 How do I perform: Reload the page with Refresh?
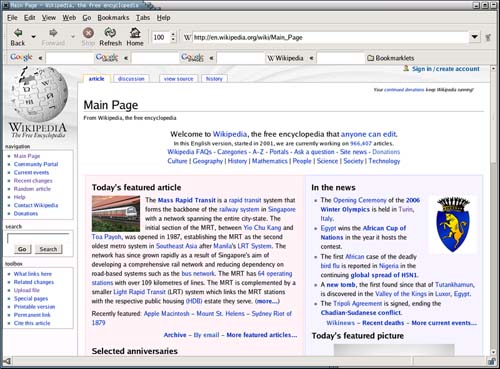point(110,37)
